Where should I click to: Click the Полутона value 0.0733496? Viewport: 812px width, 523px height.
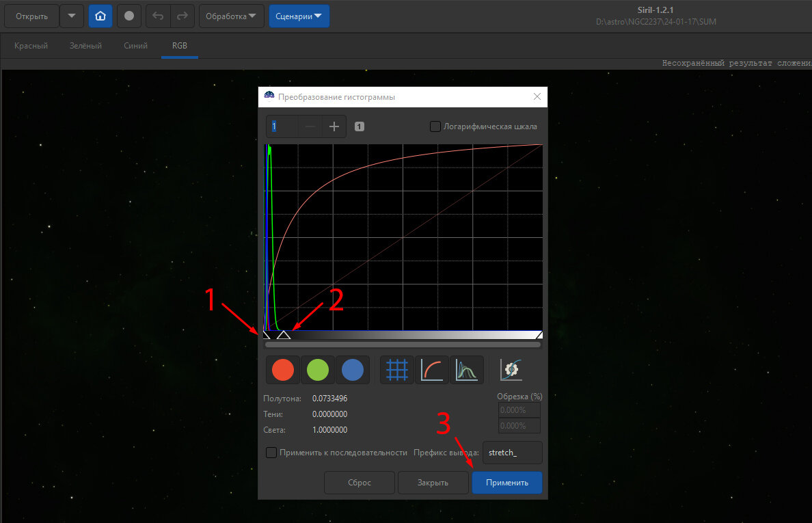coord(330,399)
